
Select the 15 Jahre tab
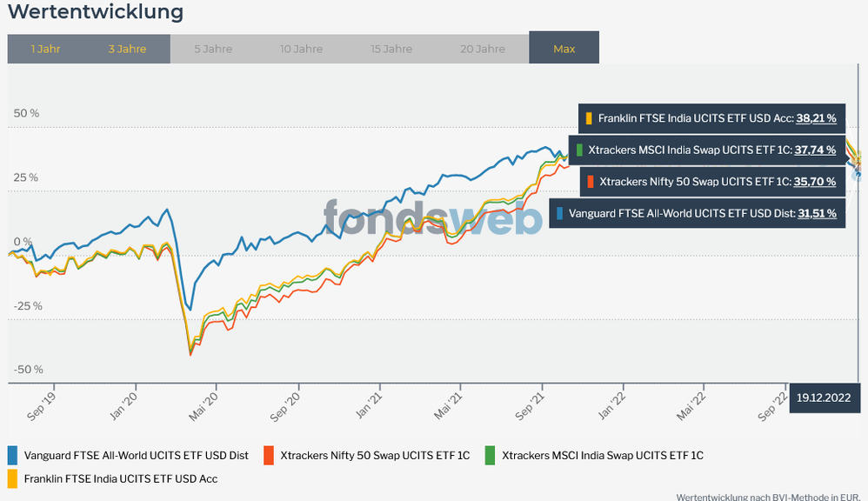391,49
